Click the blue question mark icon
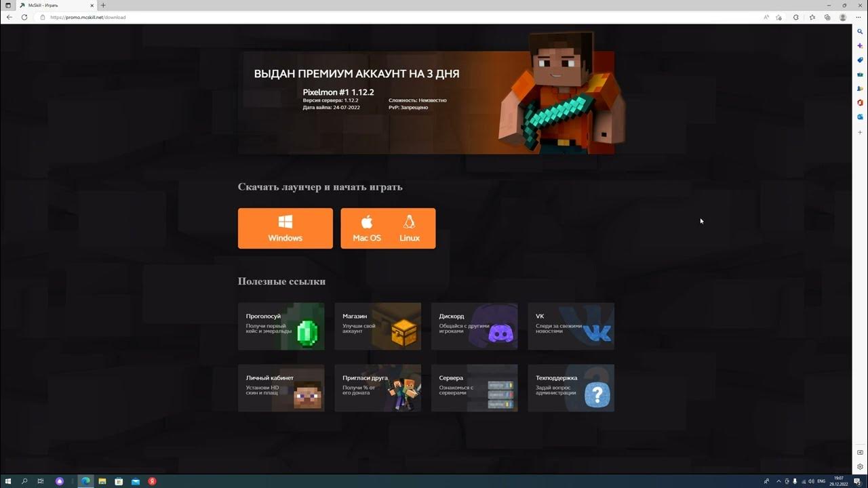Image resolution: width=868 pixels, height=488 pixels. click(597, 394)
